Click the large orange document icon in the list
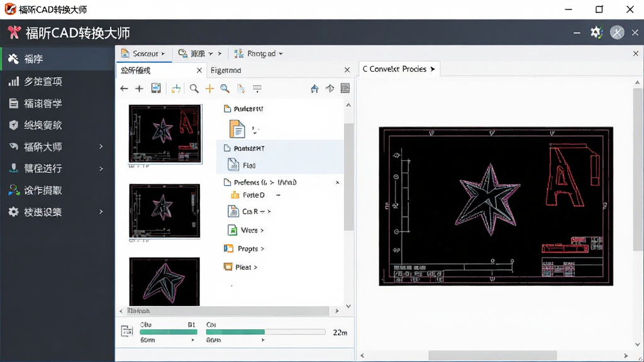This screenshot has width=644, height=362. click(237, 129)
